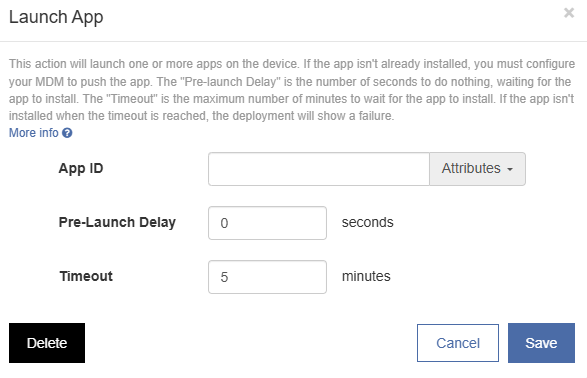Viewport: 587px width, 378px height.
Task: Click the Timeout label
Action: [86, 276]
